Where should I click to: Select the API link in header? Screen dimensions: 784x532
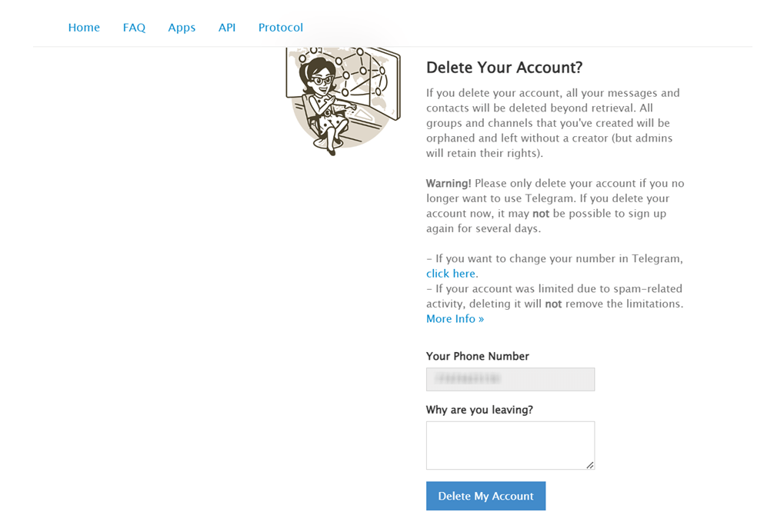(x=227, y=28)
